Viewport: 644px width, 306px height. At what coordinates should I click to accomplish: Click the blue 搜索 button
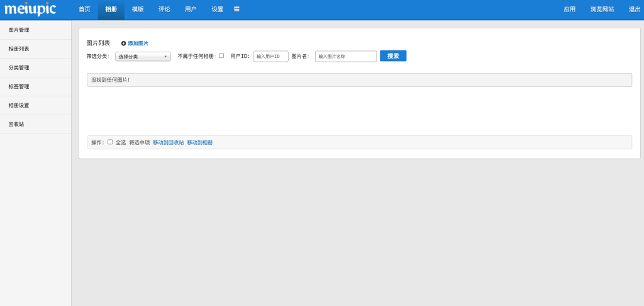coord(393,56)
